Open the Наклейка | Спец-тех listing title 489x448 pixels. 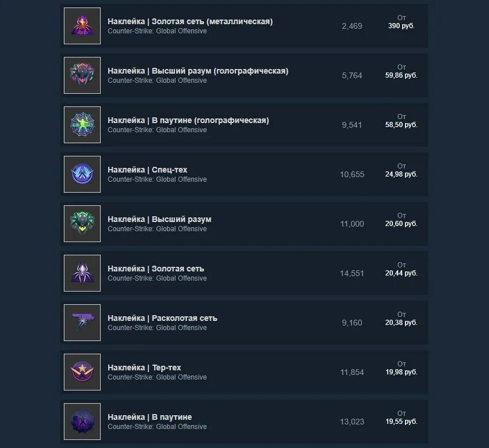tap(147, 170)
